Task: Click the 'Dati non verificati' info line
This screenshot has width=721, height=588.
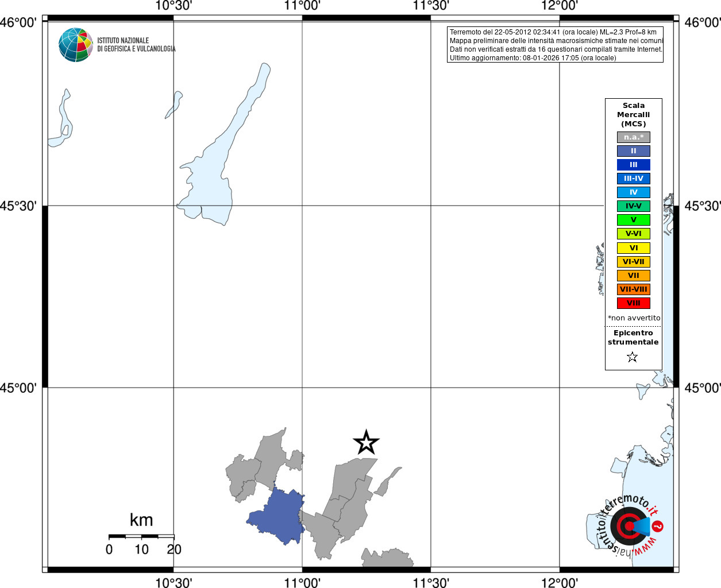Action: tap(556, 49)
